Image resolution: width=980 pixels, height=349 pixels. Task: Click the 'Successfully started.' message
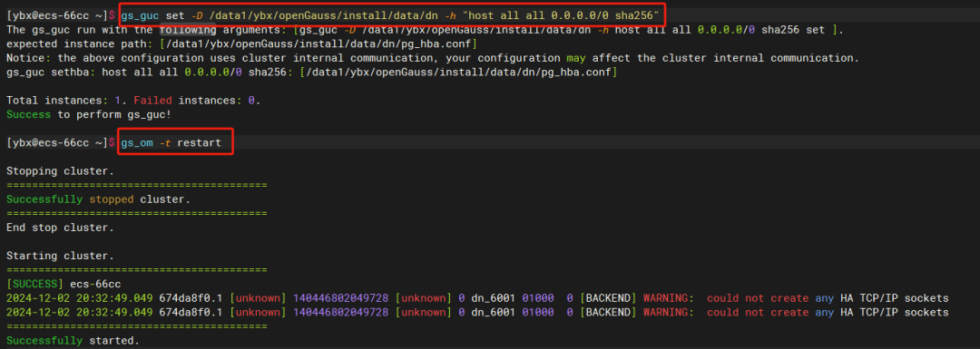coord(73,341)
